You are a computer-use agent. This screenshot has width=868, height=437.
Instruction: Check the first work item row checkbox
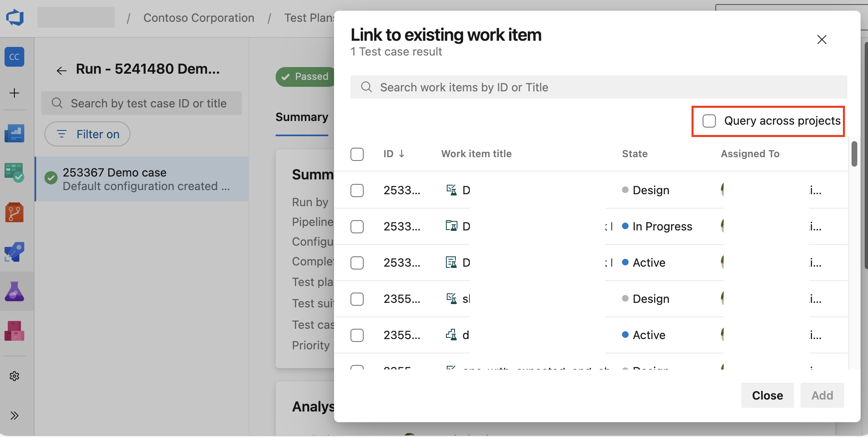pos(357,190)
